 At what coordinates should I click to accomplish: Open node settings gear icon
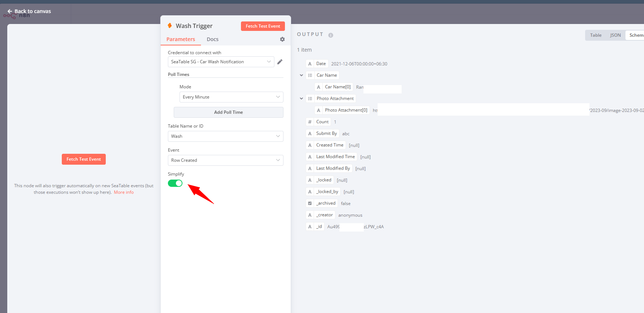pos(282,39)
